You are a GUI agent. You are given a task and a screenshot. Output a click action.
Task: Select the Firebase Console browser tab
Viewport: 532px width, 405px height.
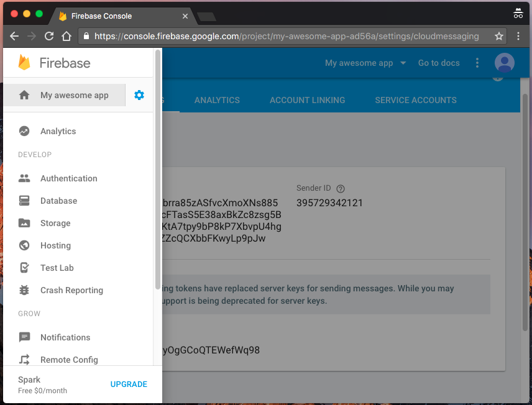[123, 16]
